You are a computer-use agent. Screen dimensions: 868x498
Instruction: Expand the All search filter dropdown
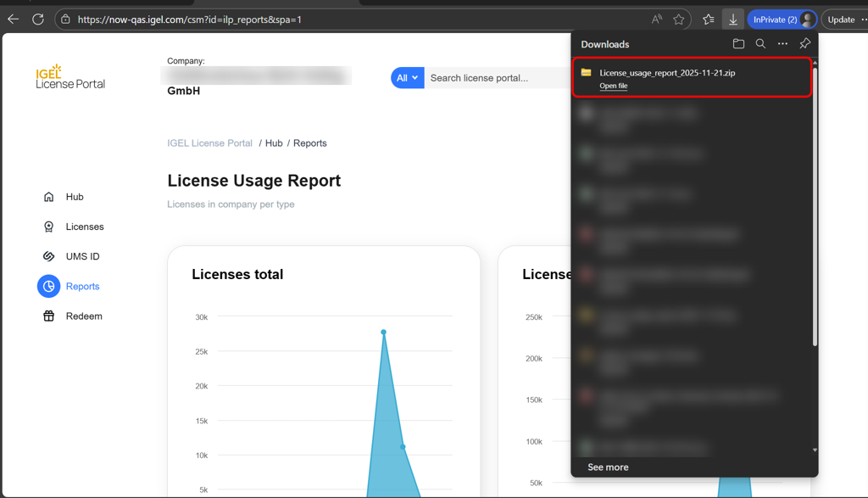point(407,78)
